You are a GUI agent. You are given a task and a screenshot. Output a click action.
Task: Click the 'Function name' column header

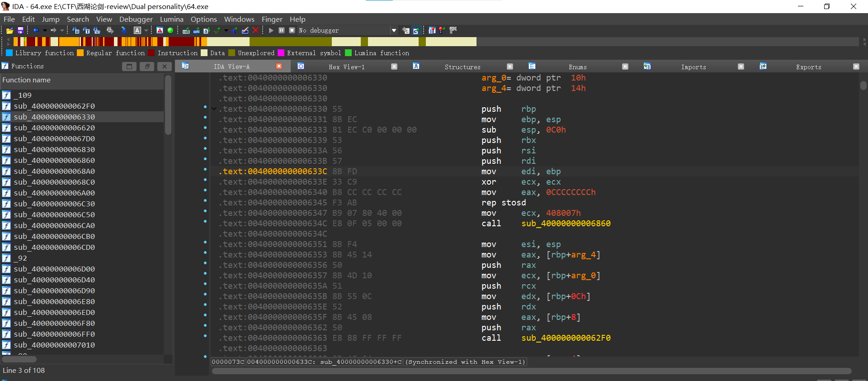(82, 80)
